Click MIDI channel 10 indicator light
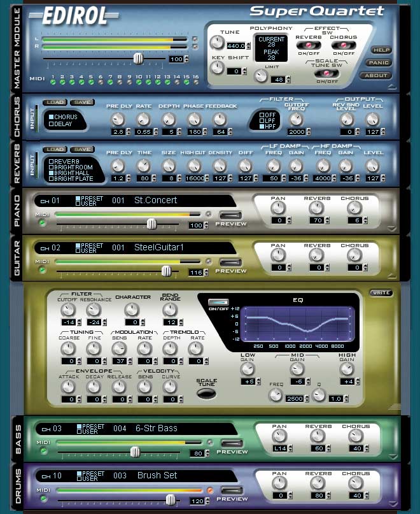Image resolution: width=420 pixels, height=514 pixels. pos(139,82)
